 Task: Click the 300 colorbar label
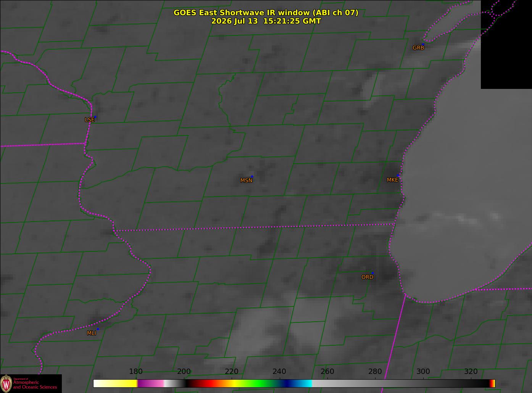[x=423, y=371]
